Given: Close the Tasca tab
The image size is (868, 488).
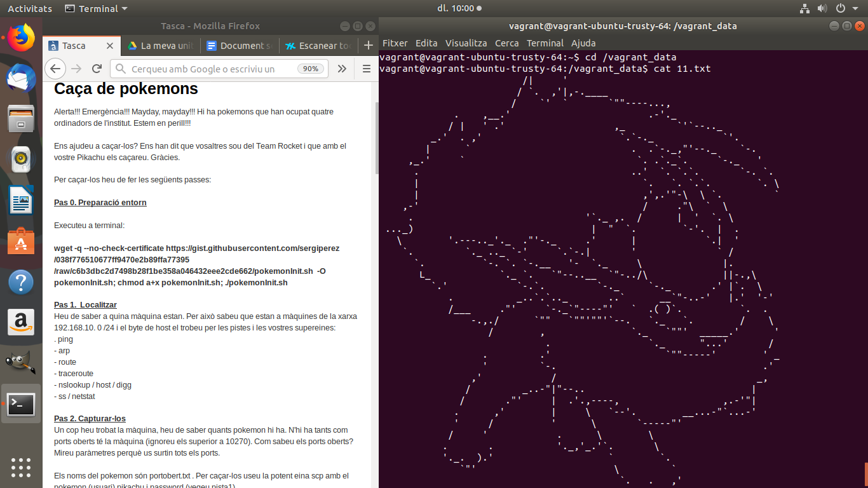Looking at the screenshot, I should [x=110, y=46].
